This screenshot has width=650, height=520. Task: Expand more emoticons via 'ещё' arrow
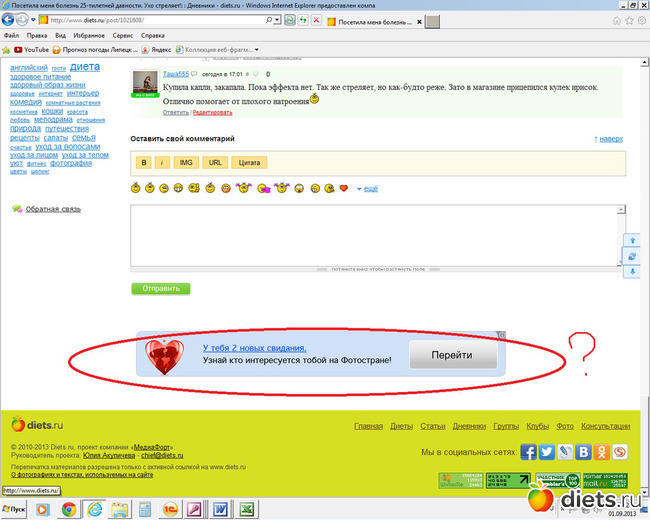click(366, 188)
